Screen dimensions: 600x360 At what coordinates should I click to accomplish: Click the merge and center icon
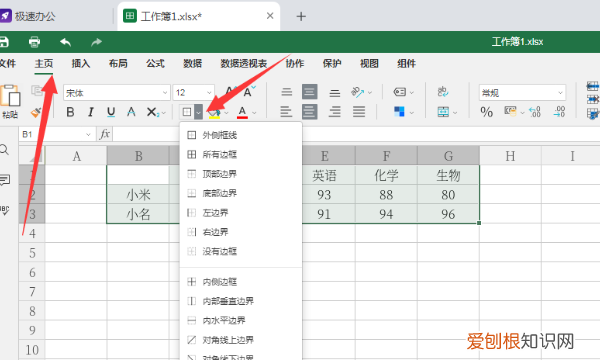443,112
